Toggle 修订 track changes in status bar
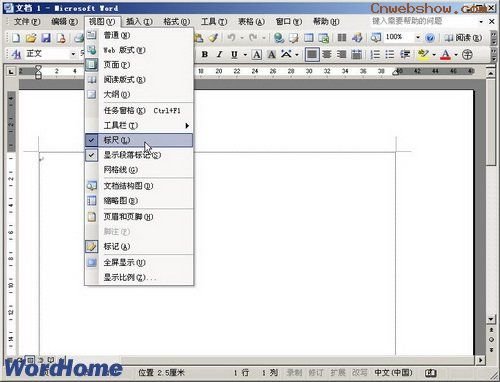 (315, 372)
